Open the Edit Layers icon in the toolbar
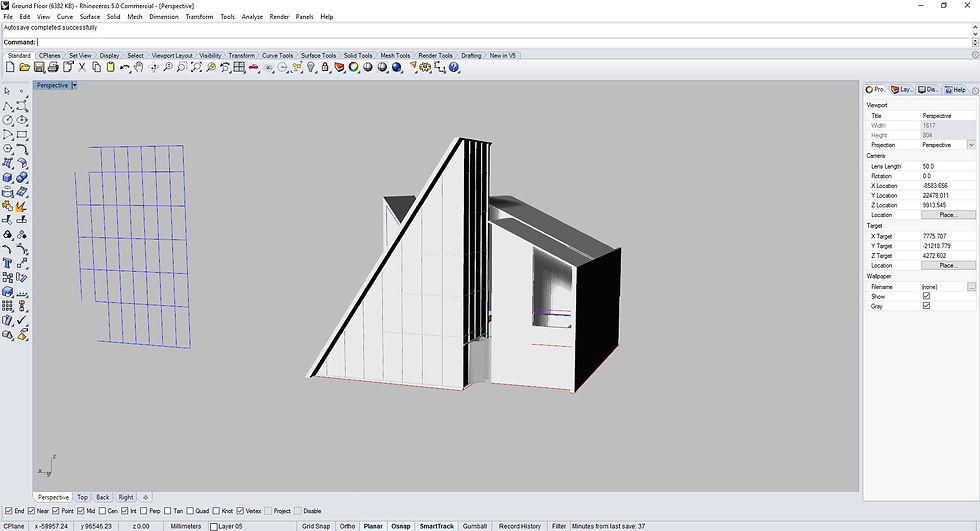The width and height of the screenshot is (980, 531). [339, 67]
